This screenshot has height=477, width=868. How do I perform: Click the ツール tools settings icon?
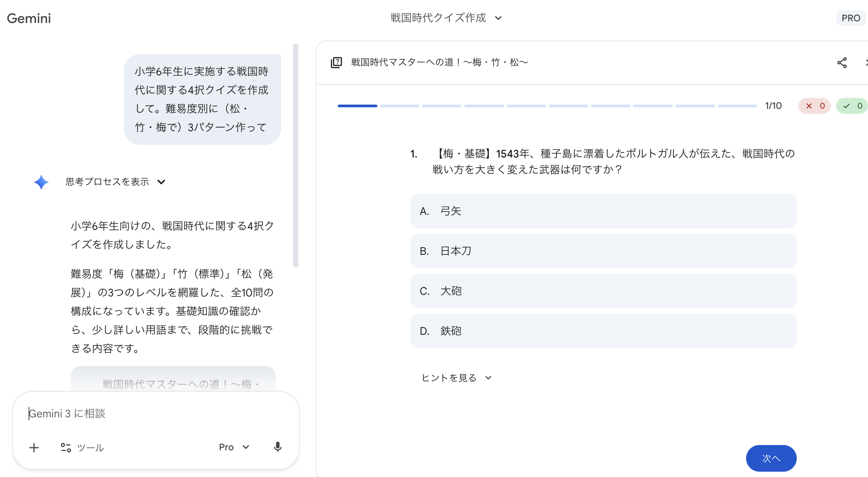[x=66, y=447]
